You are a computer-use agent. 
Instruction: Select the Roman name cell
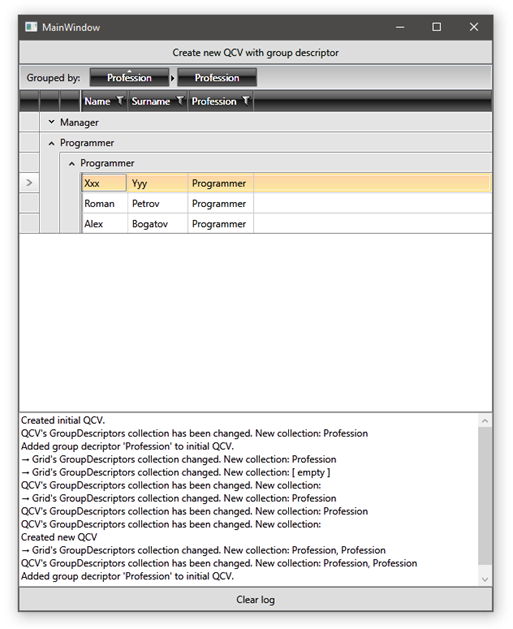[104, 203]
